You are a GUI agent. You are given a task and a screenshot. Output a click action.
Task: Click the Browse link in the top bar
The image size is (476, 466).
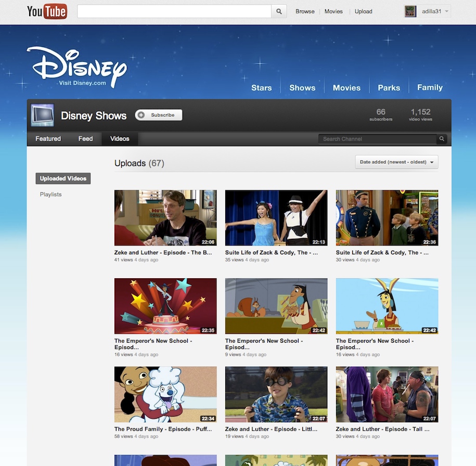tap(305, 11)
